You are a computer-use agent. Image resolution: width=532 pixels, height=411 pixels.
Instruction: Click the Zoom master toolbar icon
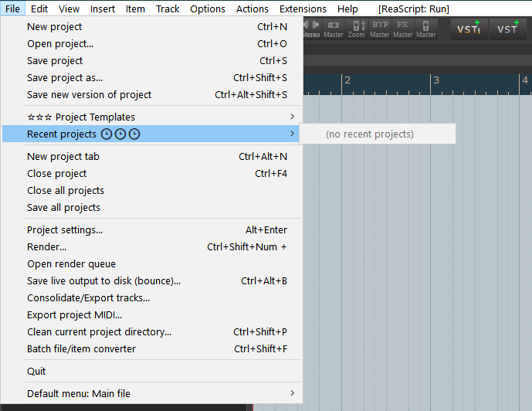[x=357, y=29]
